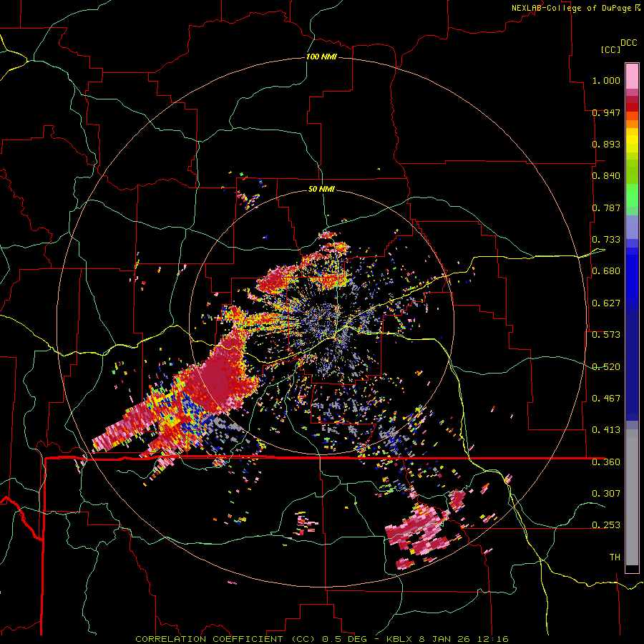Click the 50 NMI range ring label
Viewport: 644px width, 644px height.
point(321,190)
